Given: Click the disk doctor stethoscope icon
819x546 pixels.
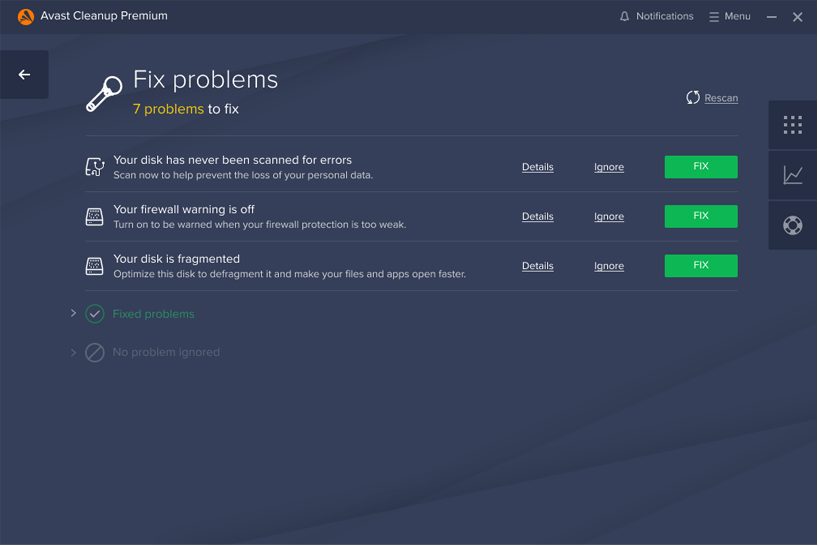Looking at the screenshot, I should [x=95, y=167].
